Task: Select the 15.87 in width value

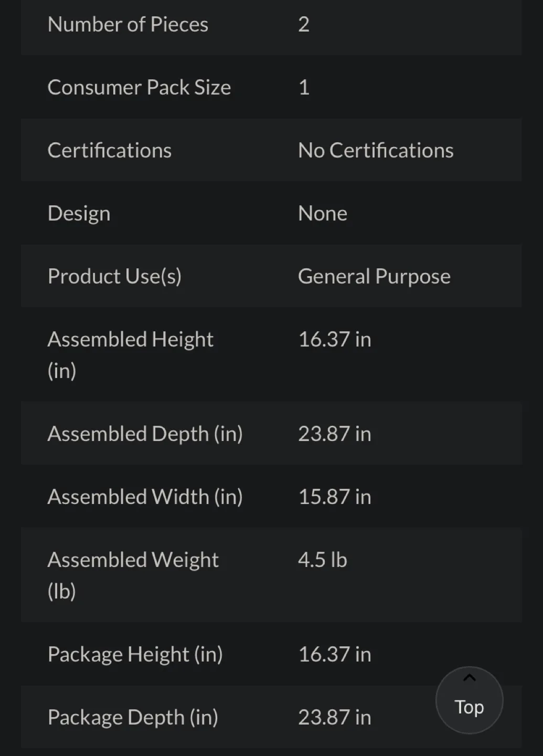Action: 335,497
